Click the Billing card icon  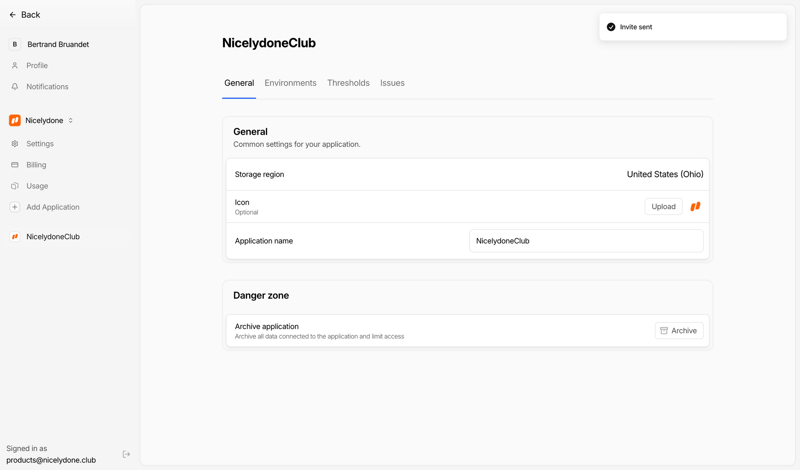point(15,165)
